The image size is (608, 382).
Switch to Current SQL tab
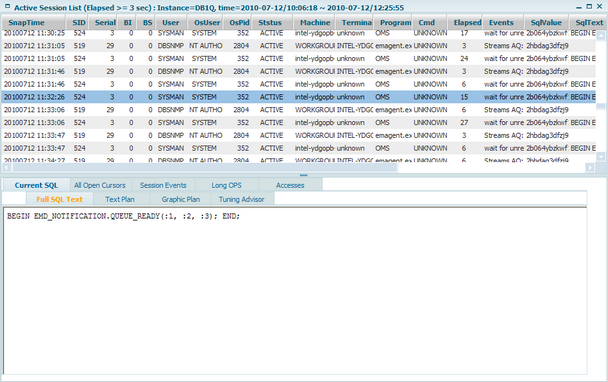click(x=36, y=185)
